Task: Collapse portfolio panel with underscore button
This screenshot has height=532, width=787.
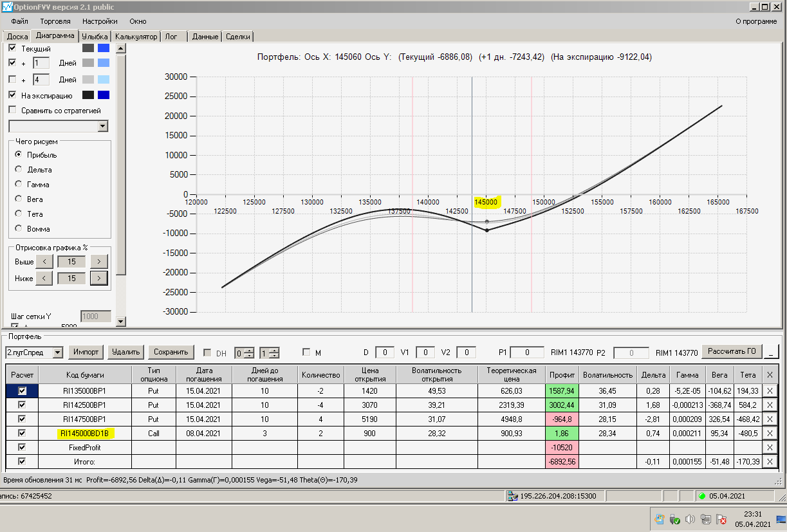Action: [772, 352]
